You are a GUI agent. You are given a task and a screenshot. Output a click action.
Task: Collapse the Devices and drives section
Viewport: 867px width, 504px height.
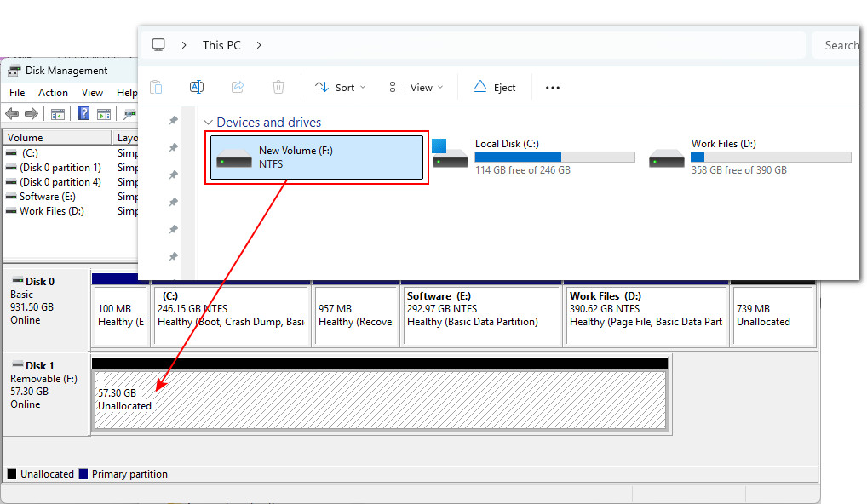tap(208, 123)
